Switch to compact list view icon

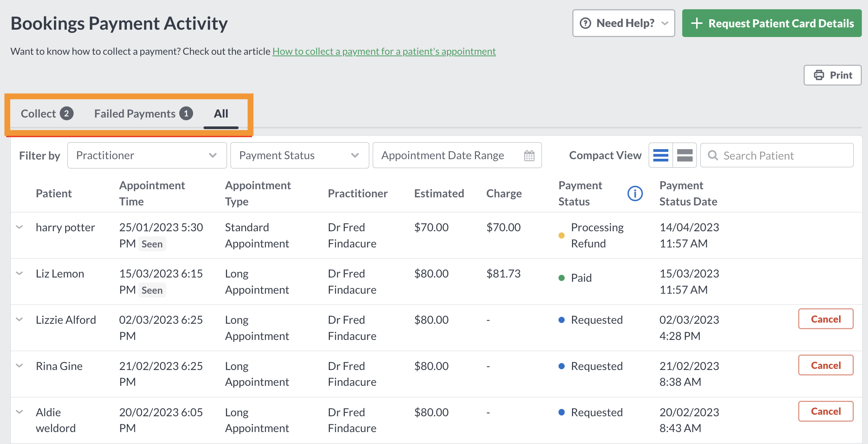point(661,155)
